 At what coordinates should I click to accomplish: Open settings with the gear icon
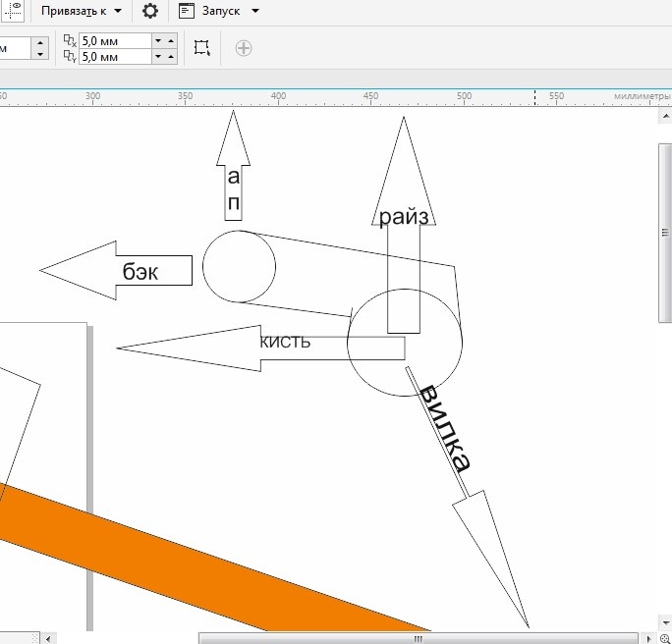(x=150, y=11)
